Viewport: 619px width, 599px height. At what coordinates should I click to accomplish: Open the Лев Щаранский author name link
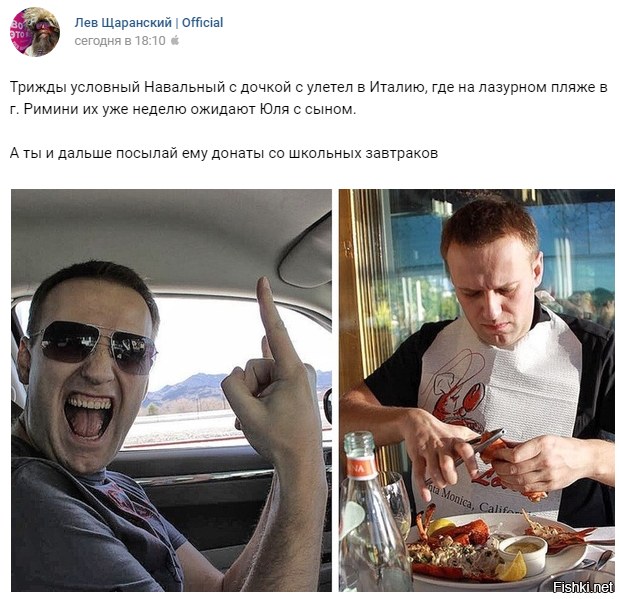pyautogui.click(x=123, y=23)
